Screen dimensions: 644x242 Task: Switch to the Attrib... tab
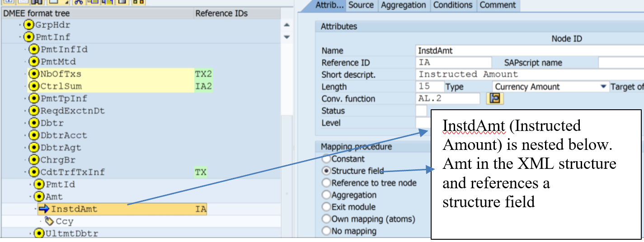coord(329,5)
